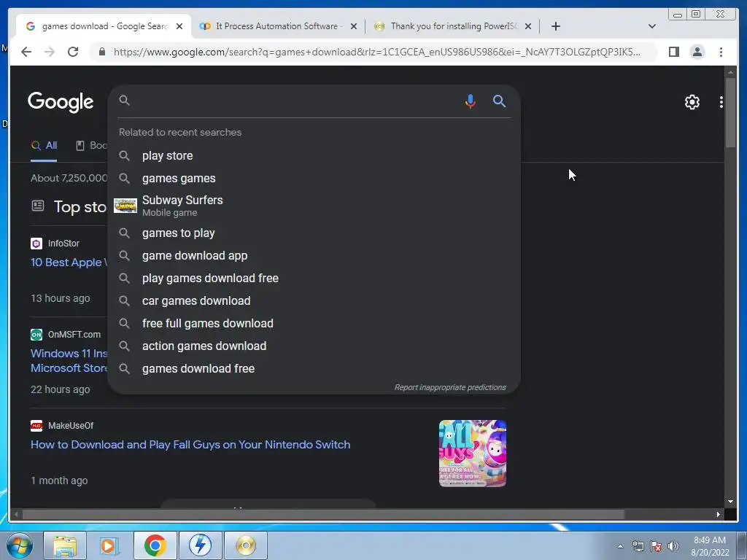
Task: Click the address bar URL
Action: pyautogui.click(x=376, y=52)
